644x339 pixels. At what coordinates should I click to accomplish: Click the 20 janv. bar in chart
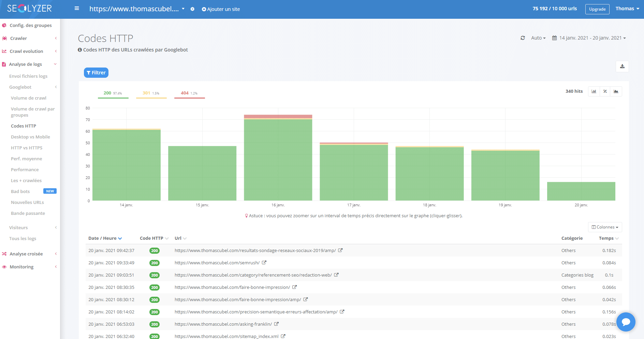pos(581,191)
